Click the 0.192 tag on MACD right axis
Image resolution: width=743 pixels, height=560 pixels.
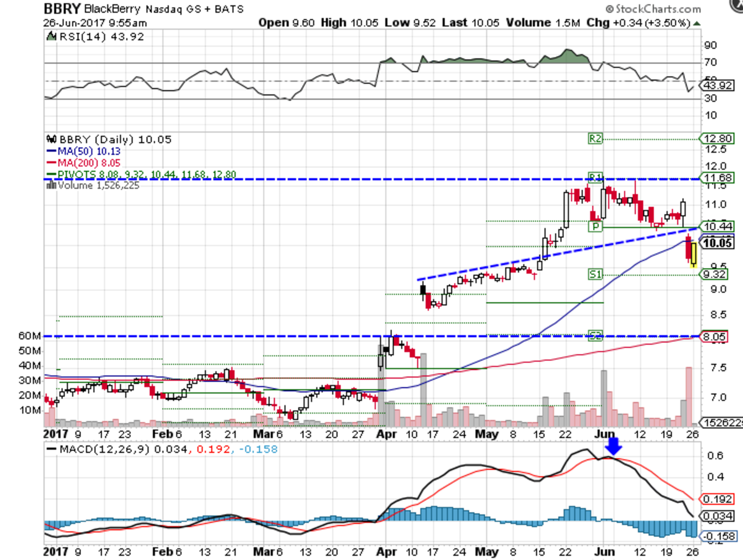click(x=717, y=499)
